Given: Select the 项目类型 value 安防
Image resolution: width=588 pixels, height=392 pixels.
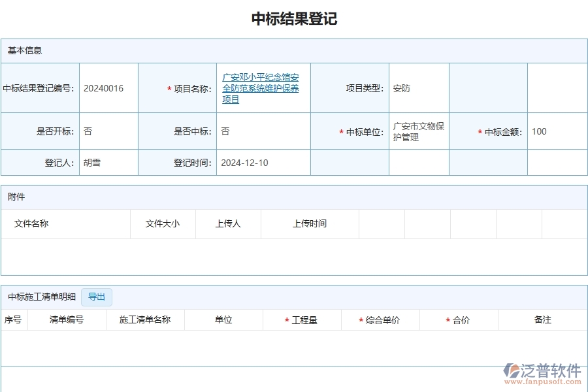Looking at the screenshot, I should click(401, 88).
